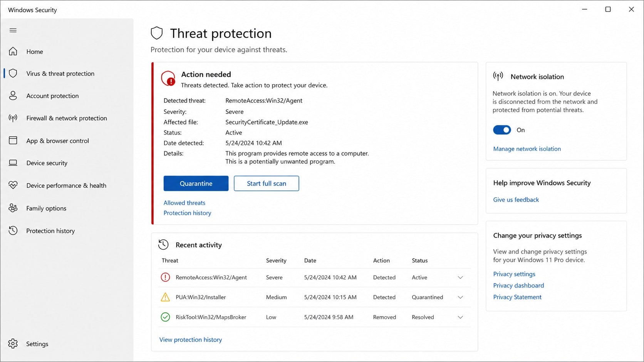644x362 pixels.
Task: Click the antenna icon beside Firewall & network protection
Action: pos(13,118)
